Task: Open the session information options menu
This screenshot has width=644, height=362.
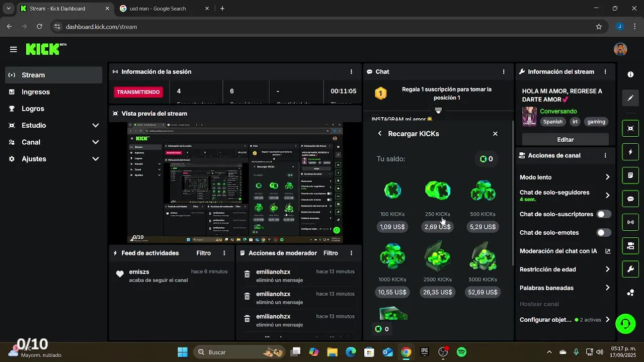Action: point(351,72)
